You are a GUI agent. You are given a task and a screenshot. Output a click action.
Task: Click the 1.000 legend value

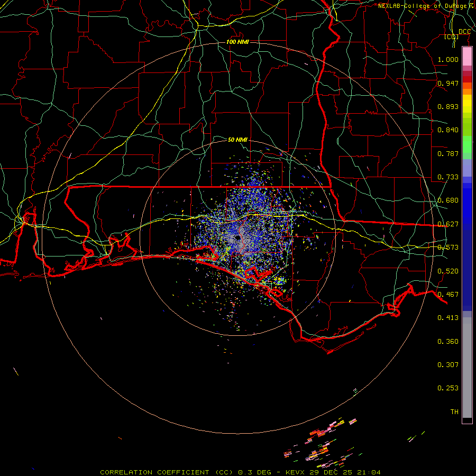[448, 59]
